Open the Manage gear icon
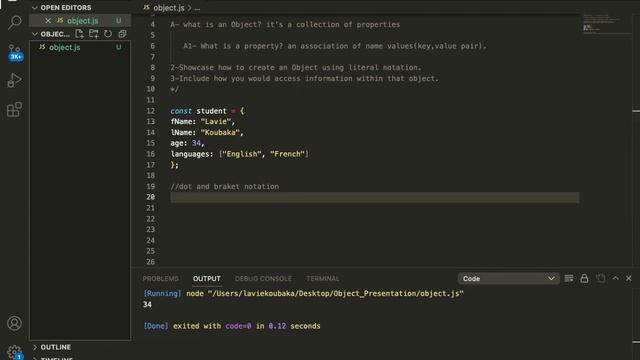The width and height of the screenshot is (640, 360). pyautogui.click(x=15, y=352)
